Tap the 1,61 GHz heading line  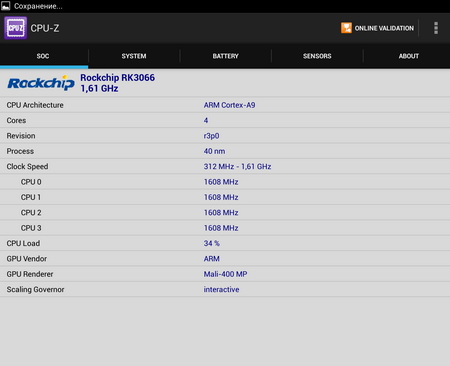99,89
